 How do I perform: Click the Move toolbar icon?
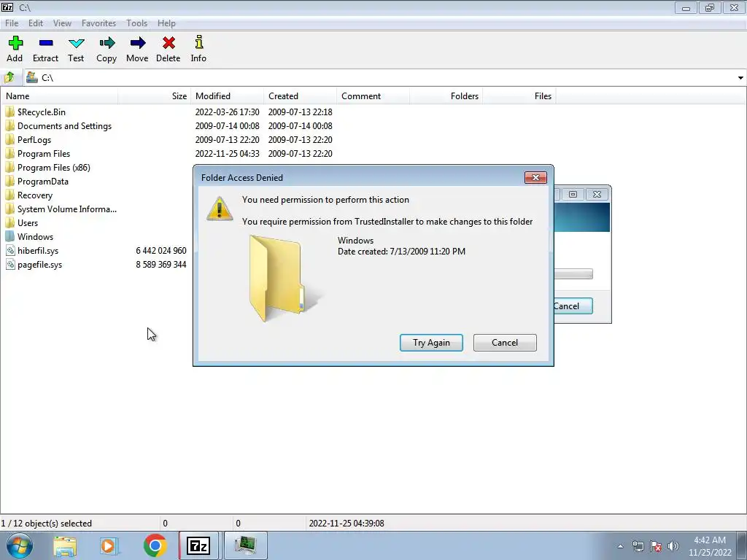138,43
